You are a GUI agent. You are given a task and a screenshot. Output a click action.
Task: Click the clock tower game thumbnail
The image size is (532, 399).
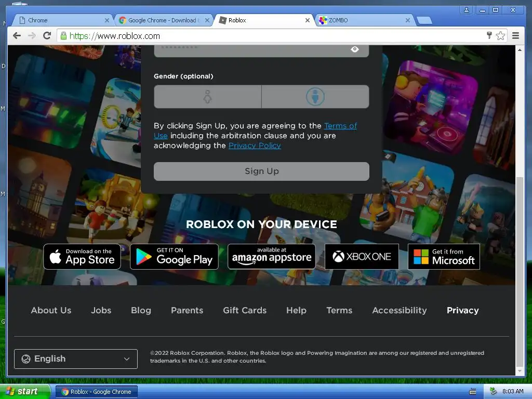[x=37, y=193]
